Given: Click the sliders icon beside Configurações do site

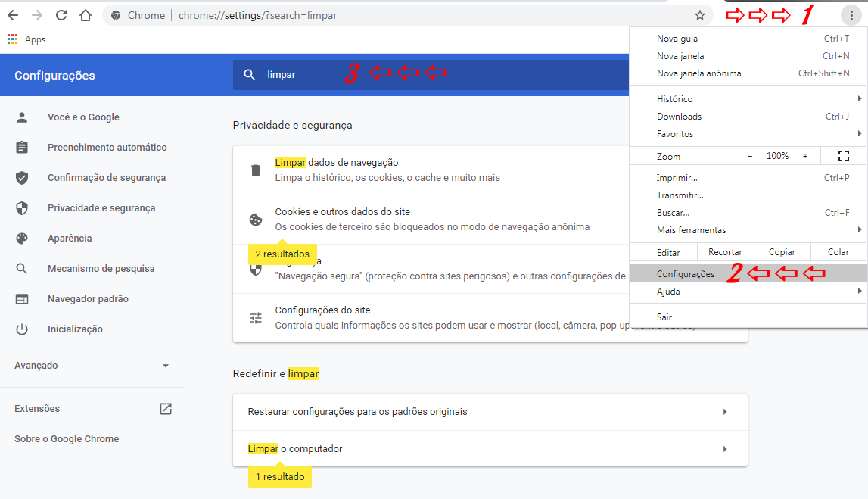Looking at the screenshot, I should [256, 318].
